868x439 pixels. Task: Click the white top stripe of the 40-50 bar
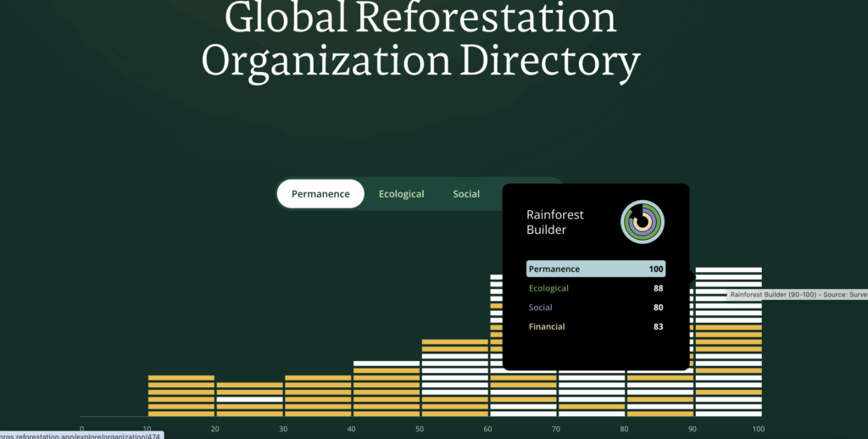point(387,364)
